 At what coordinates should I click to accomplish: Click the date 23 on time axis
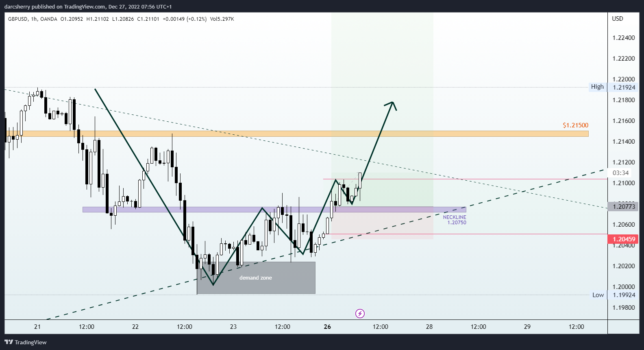(x=233, y=327)
